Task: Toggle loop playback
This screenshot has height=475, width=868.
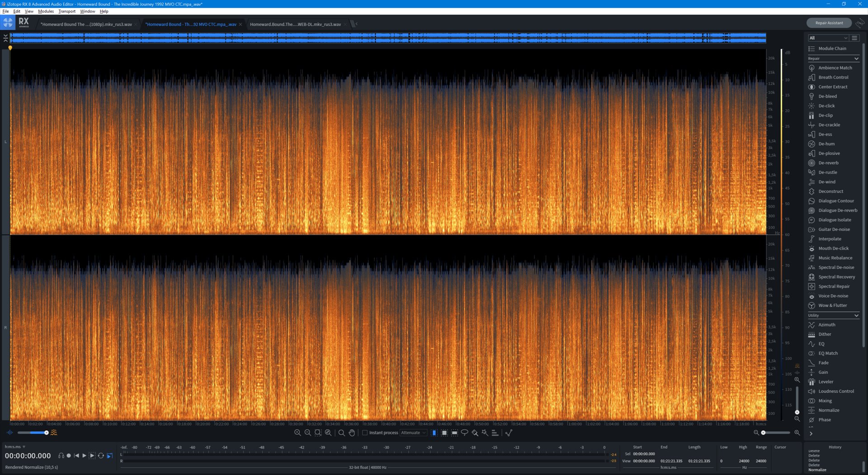Action: [x=101, y=456]
